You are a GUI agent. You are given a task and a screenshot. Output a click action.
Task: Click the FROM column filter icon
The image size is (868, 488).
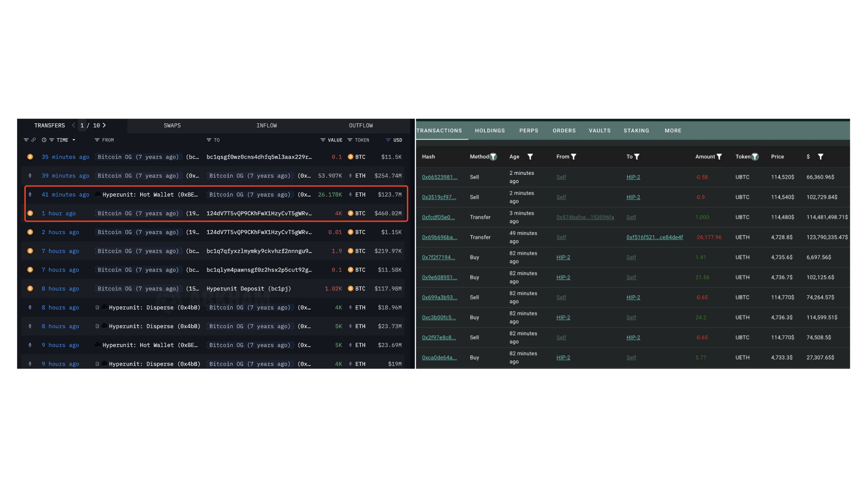97,140
